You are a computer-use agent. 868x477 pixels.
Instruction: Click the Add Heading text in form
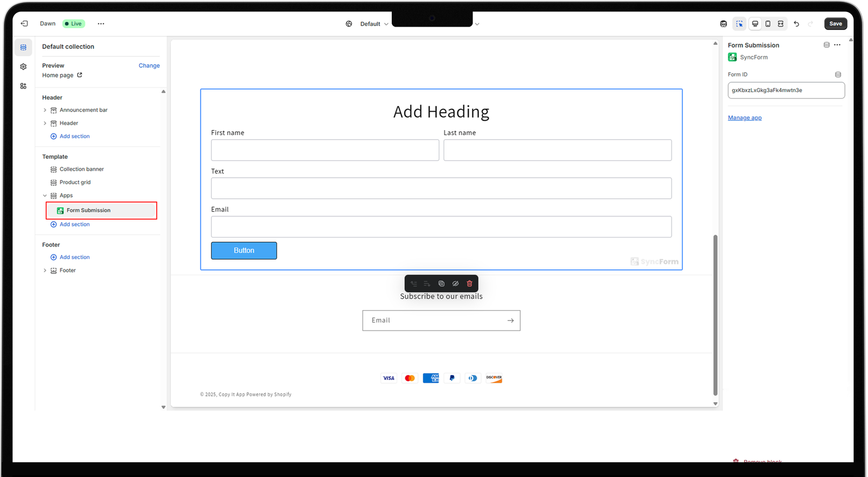pos(441,112)
